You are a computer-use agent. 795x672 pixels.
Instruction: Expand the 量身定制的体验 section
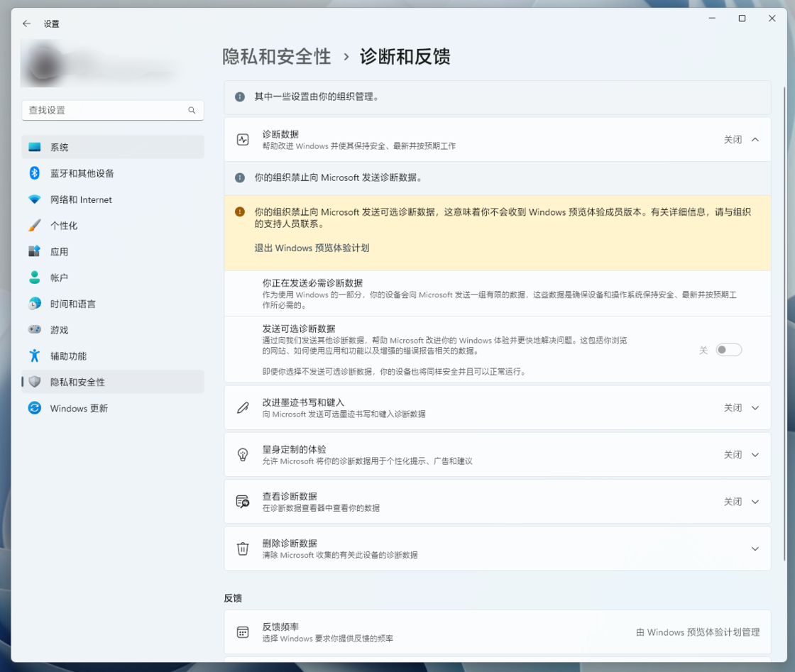[755, 455]
